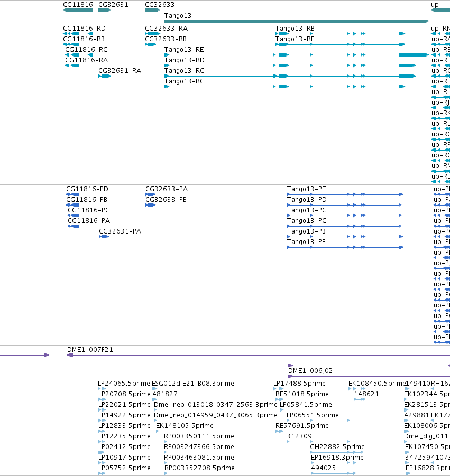The height and width of the screenshot is (476, 450).
Task: Click Tango13-PG protein label
Action: click(x=307, y=210)
